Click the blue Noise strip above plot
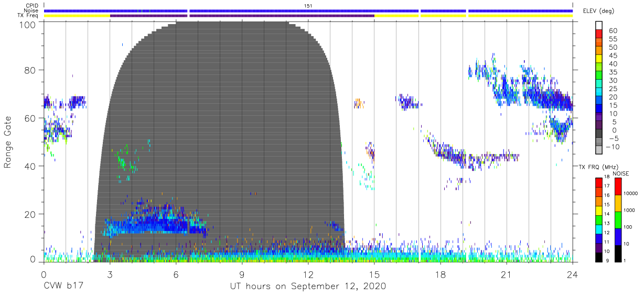Screen dimensions: 644x297 click(308, 10)
